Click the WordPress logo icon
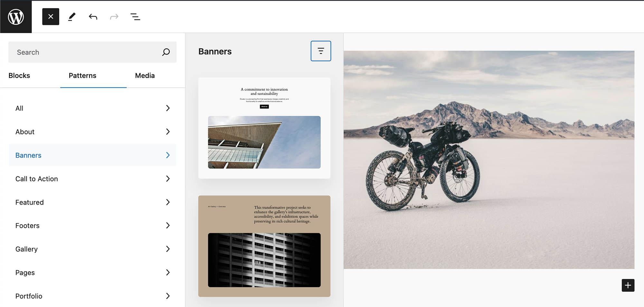Viewport: 644px width, 307px height. (x=16, y=17)
